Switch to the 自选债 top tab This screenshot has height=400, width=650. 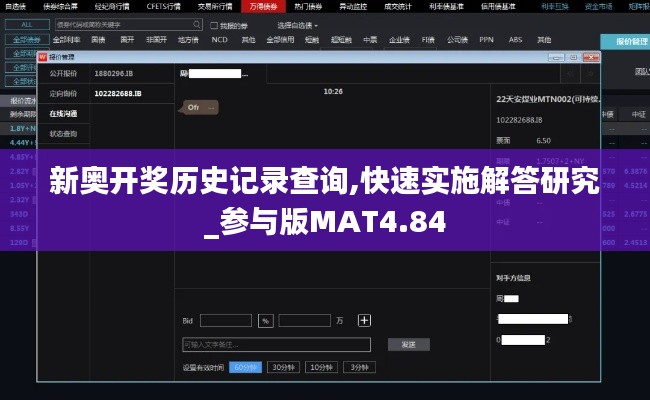tap(15, 6)
